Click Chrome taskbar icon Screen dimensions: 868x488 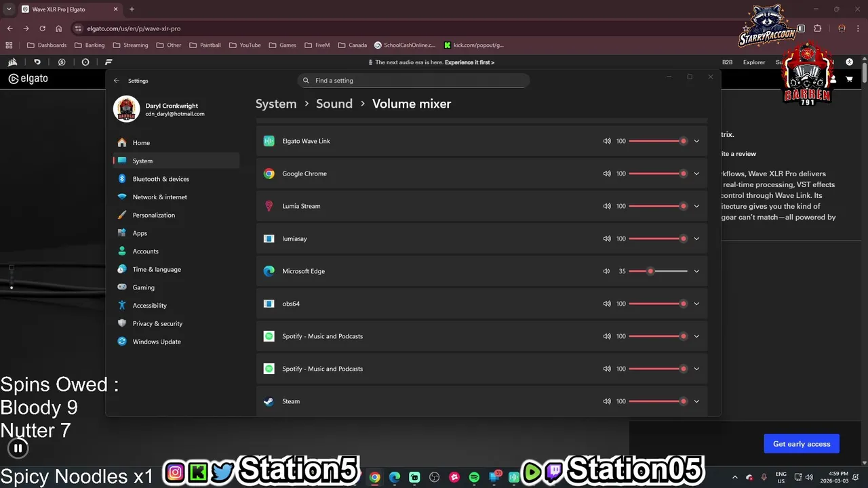[x=374, y=477]
